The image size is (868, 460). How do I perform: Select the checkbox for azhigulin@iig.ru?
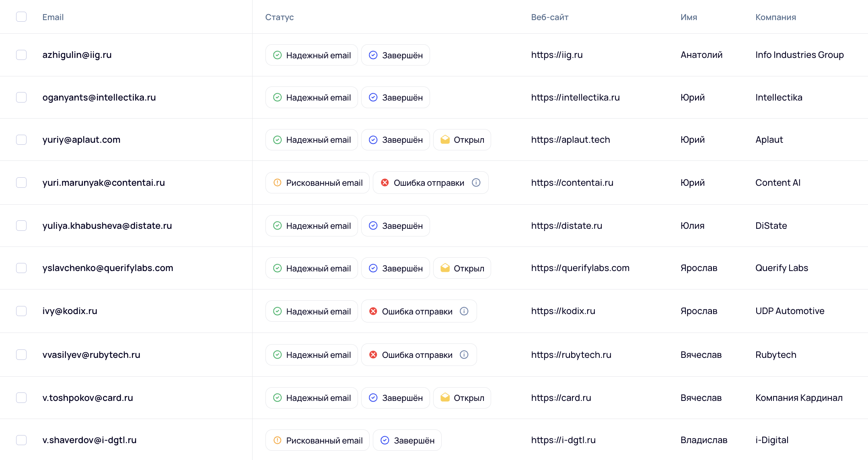(x=21, y=55)
